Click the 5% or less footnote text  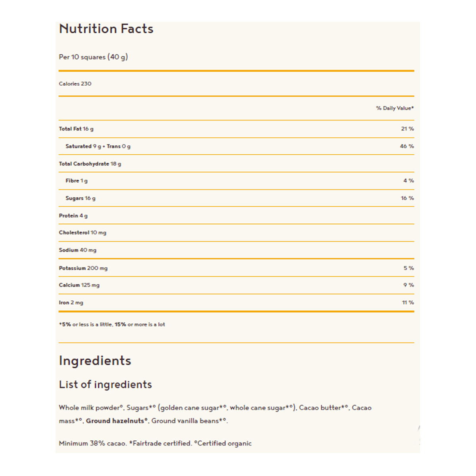click(x=112, y=324)
